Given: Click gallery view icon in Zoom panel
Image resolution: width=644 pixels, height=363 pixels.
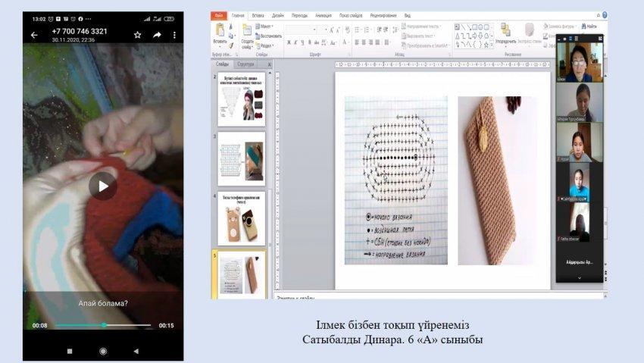Looking at the screenshot, I should [577, 39].
